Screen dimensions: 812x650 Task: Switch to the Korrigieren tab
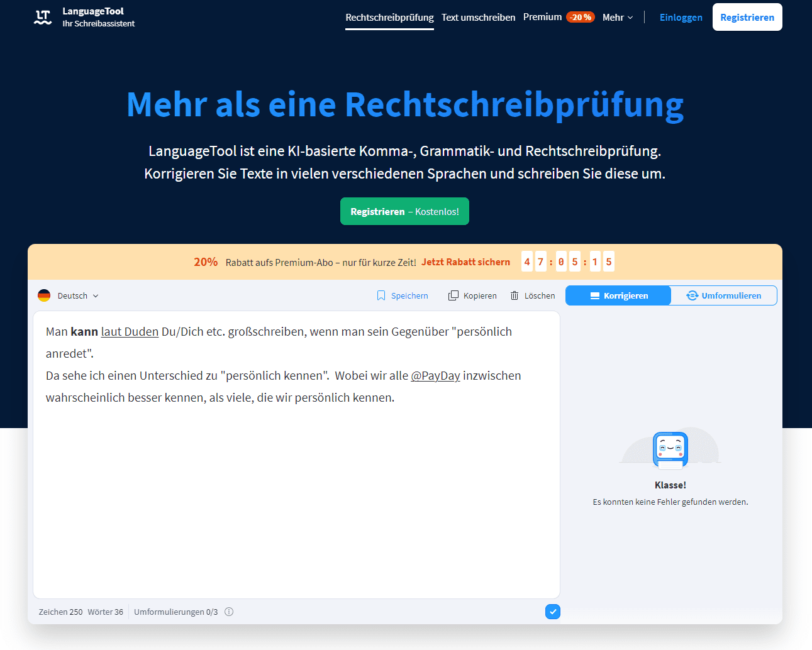coord(618,295)
